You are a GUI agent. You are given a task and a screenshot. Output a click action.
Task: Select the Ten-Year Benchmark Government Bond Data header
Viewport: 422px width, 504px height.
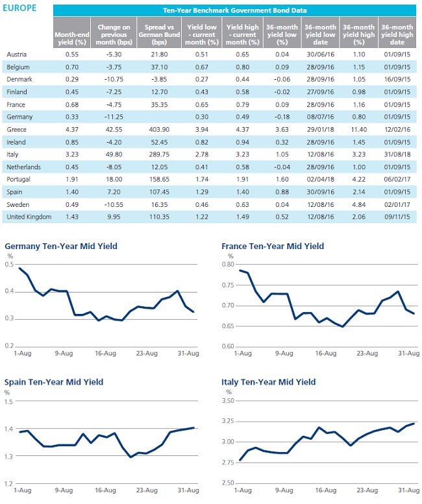click(x=234, y=10)
